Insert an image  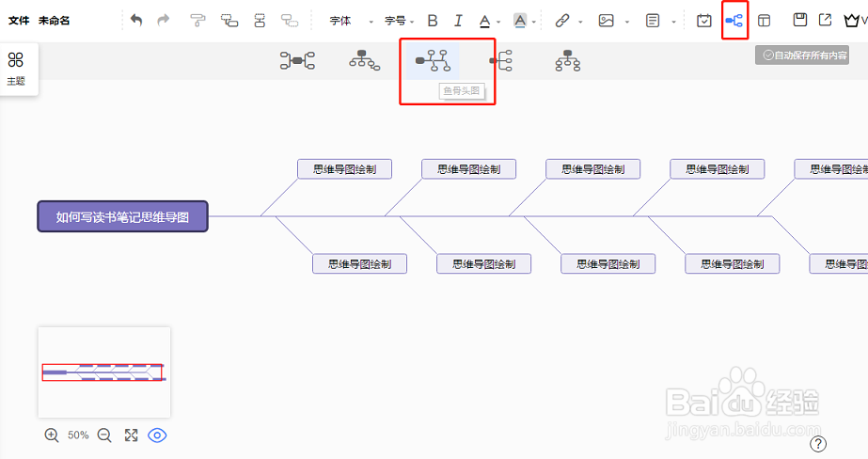coord(607,21)
